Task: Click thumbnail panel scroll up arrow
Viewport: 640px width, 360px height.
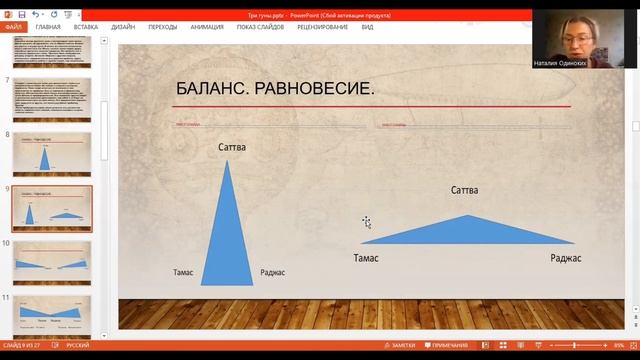Action: point(104,41)
